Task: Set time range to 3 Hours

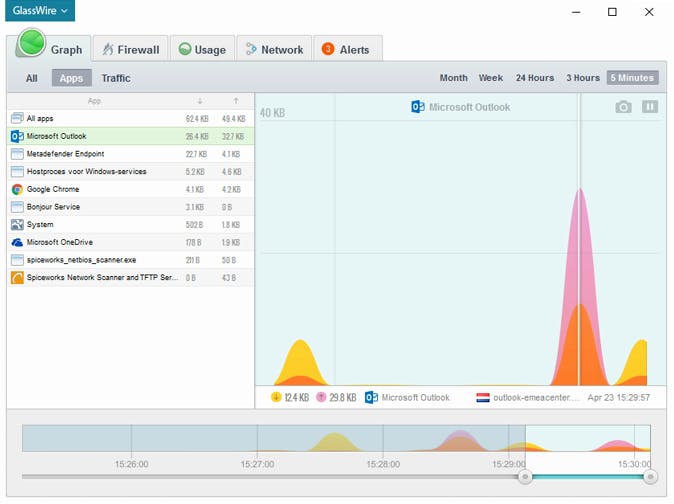Action: pyautogui.click(x=583, y=78)
